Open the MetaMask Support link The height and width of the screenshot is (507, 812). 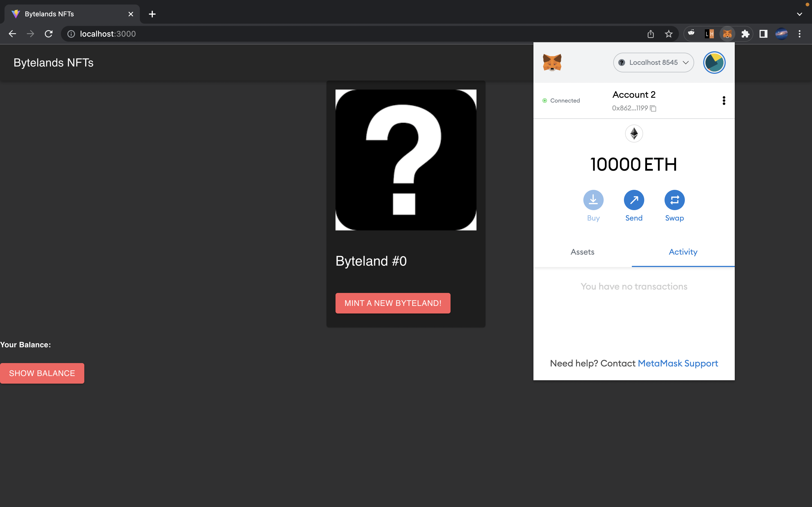678,363
